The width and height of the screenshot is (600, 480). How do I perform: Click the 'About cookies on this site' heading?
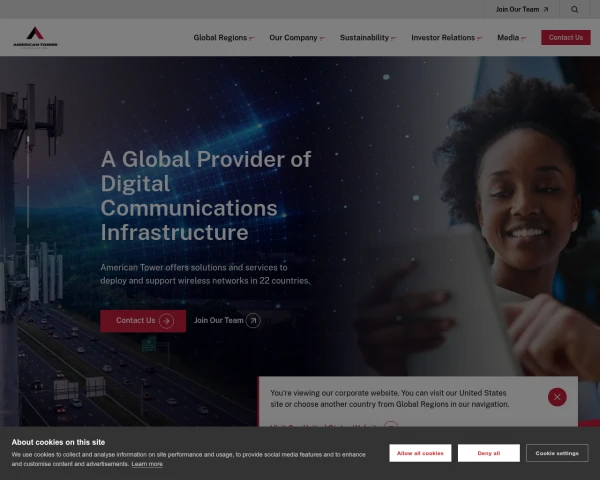click(58, 442)
